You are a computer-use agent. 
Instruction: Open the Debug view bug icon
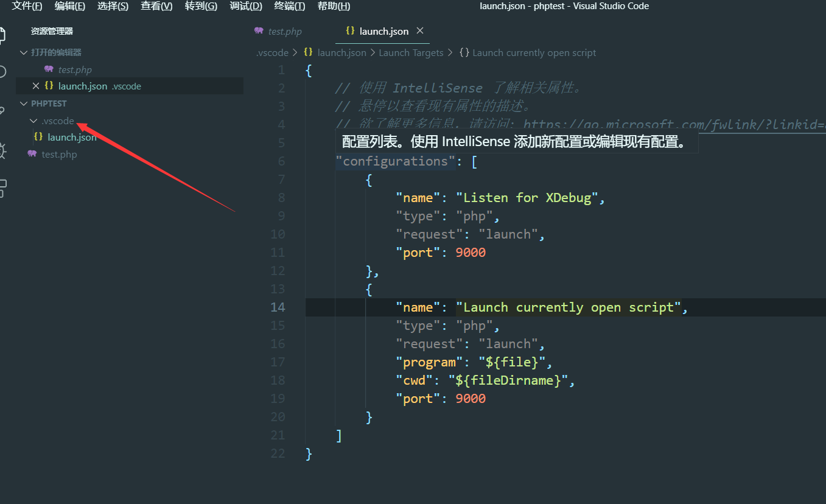2,150
